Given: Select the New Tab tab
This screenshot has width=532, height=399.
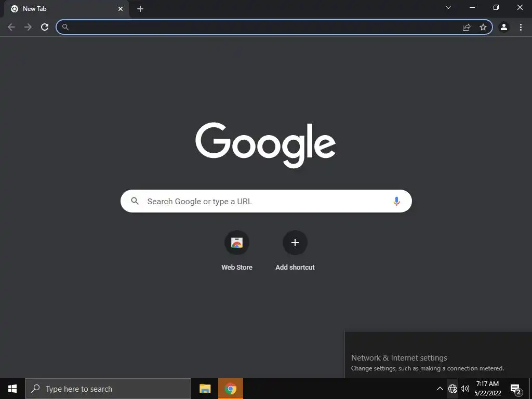Looking at the screenshot, I should [66, 9].
